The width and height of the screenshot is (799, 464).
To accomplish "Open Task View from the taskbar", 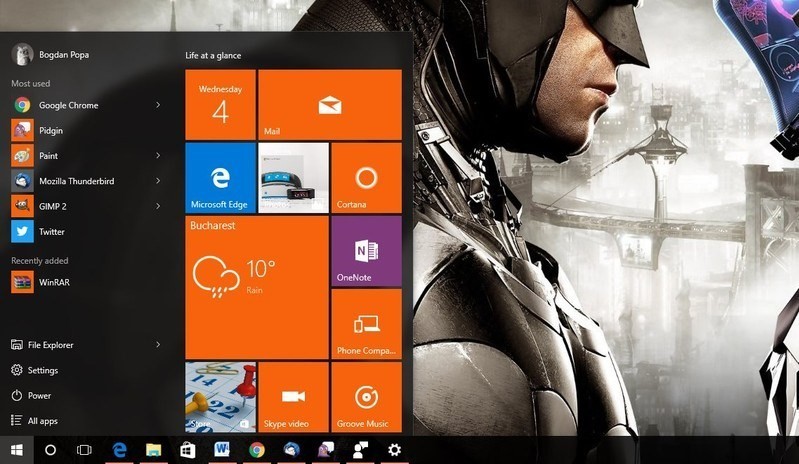I will [x=84, y=450].
